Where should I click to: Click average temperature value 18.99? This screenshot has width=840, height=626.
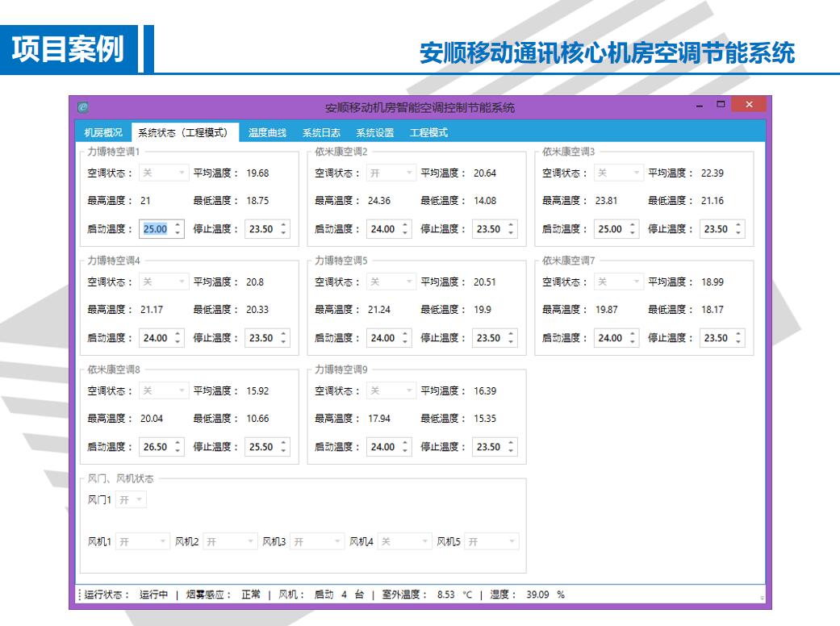tap(713, 282)
